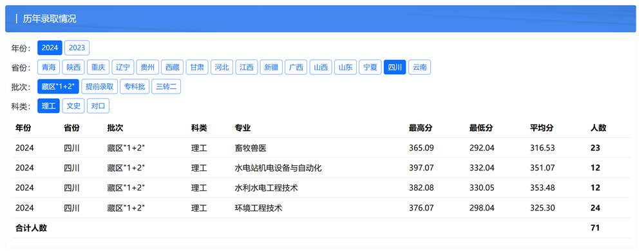Click average score 325.30
644x251 pixels.
[x=542, y=208]
